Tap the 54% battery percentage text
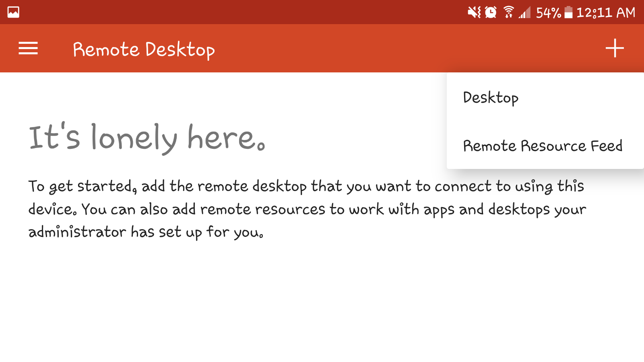Image resolution: width=644 pixels, height=362 pixels. point(548,12)
